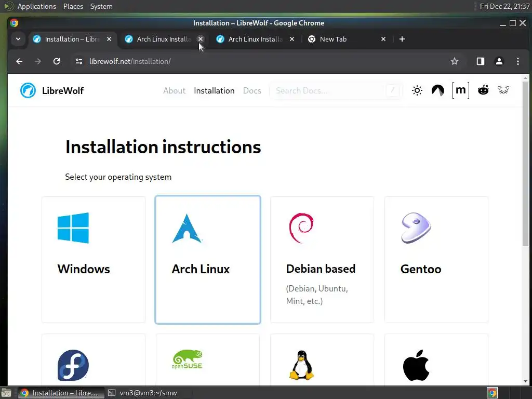Open the Installation nav link

pos(214,90)
